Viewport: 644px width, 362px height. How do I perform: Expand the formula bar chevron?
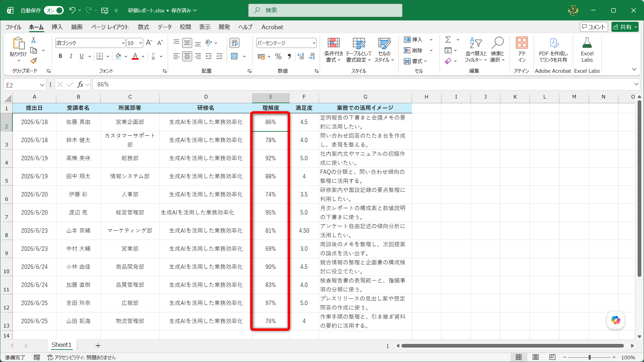tap(636, 84)
